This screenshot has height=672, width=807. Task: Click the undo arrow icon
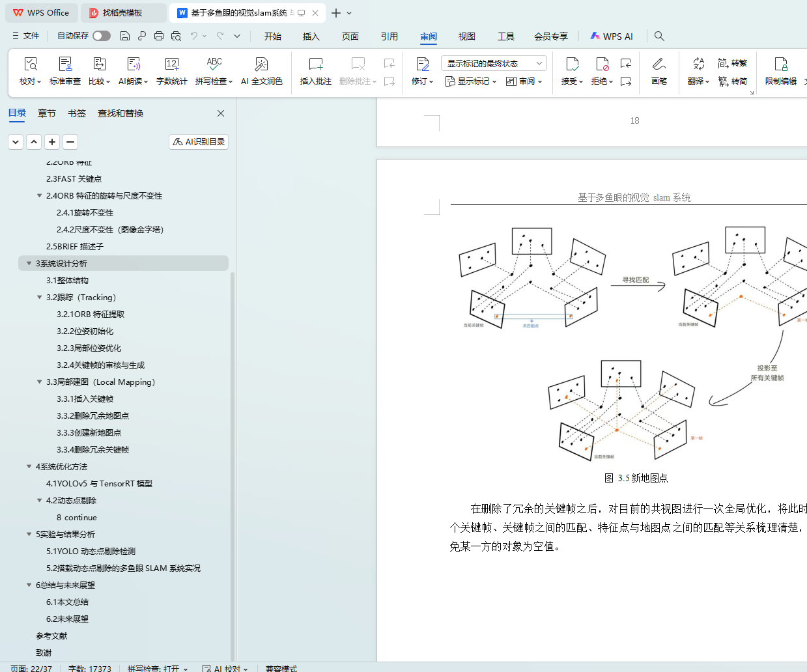coord(194,36)
